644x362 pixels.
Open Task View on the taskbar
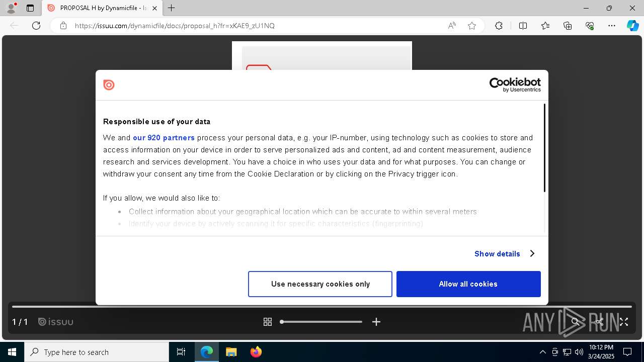[x=181, y=352]
